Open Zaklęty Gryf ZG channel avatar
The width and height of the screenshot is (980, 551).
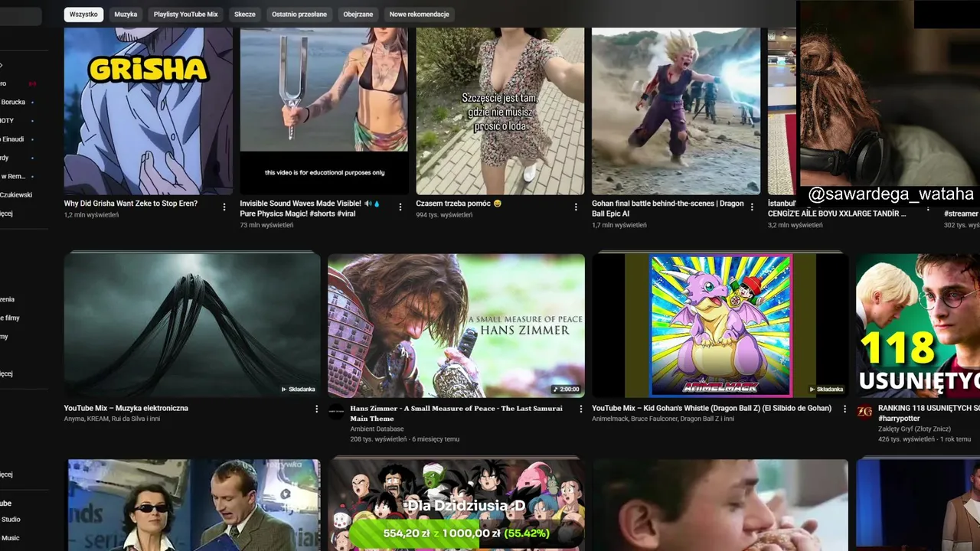[864, 412]
